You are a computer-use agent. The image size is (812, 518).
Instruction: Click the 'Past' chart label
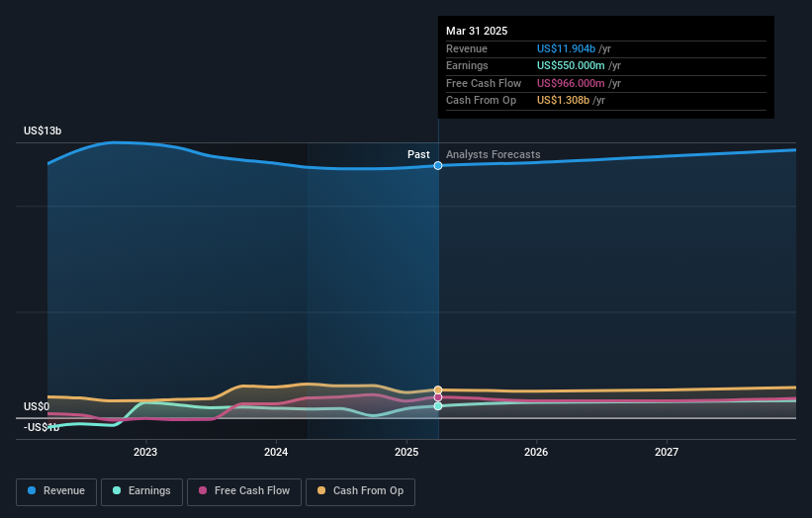tap(418, 155)
